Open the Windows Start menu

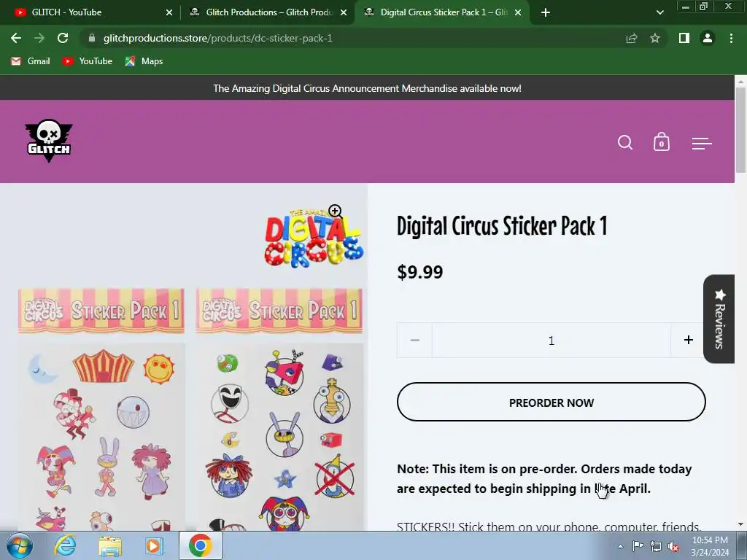pos(20,545)
